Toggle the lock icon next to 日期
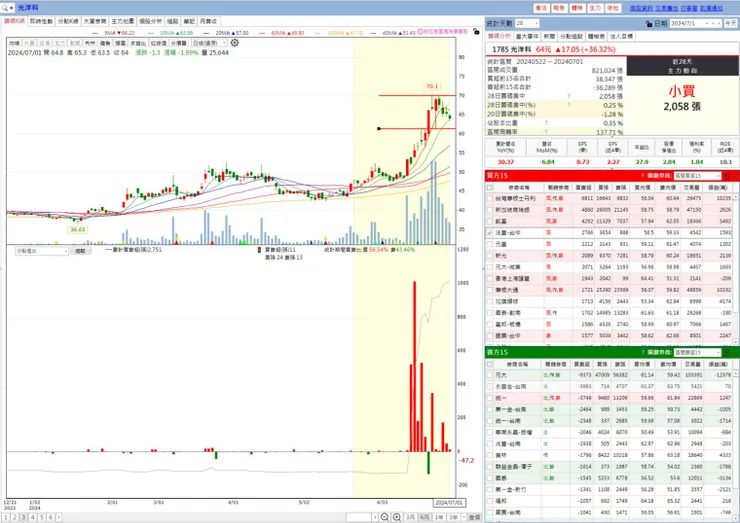This screenshot has width=740, height=523. point(649,24)
